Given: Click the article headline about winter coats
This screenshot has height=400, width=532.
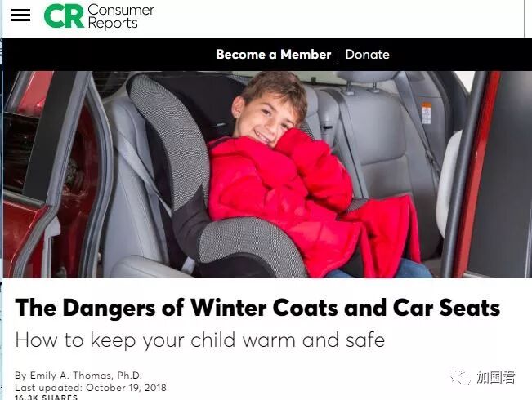Looking at the screenshot, I should 257,308.
